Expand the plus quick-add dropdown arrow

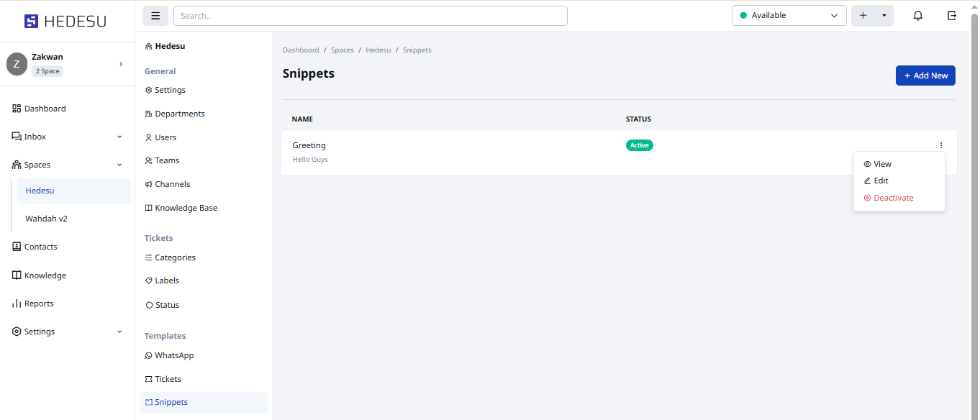click(884, 16)
